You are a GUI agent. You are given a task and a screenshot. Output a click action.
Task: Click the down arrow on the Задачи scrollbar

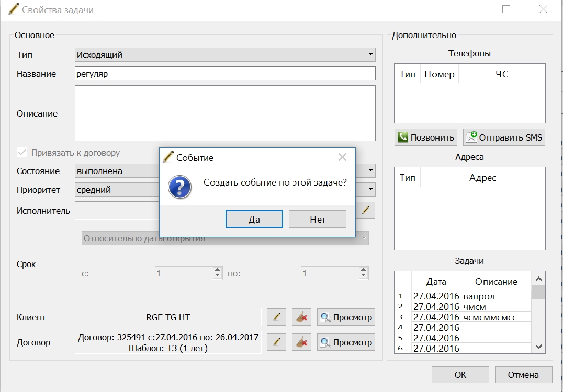(x=538, y=347)
